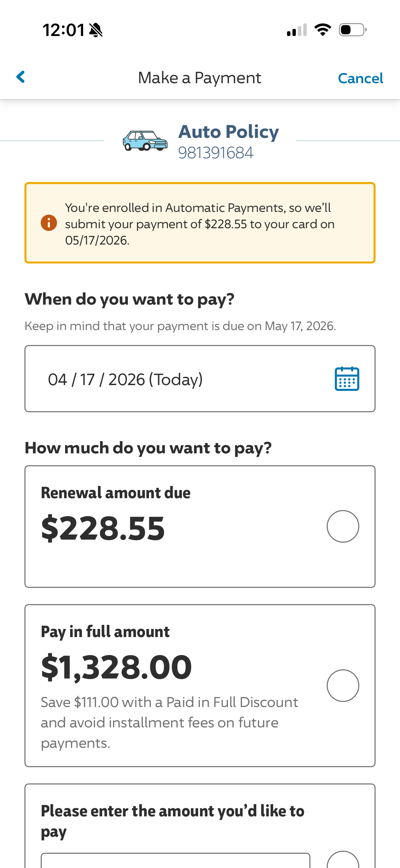Tap the cellular signal bars icon

pyautogui.click(x=297, y=30)
